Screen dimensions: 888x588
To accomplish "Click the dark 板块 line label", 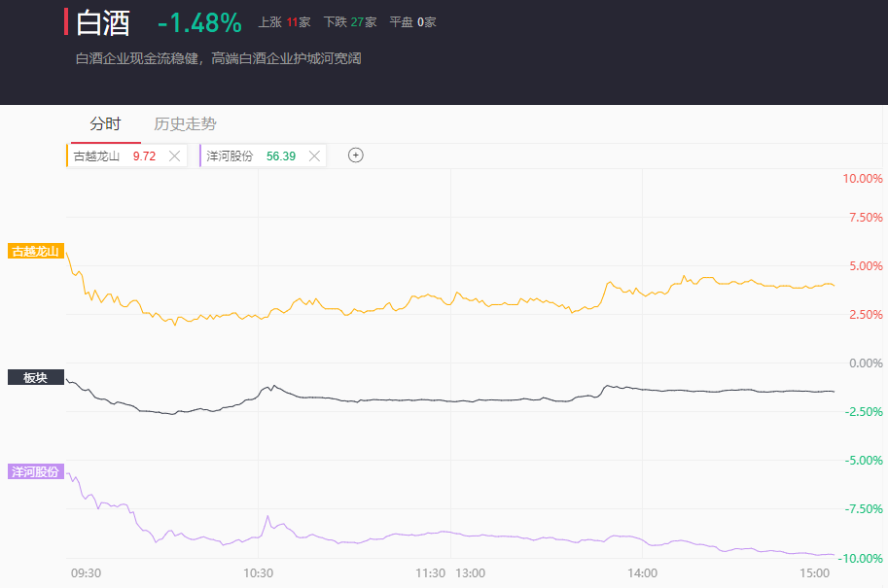I will point(35,377).
